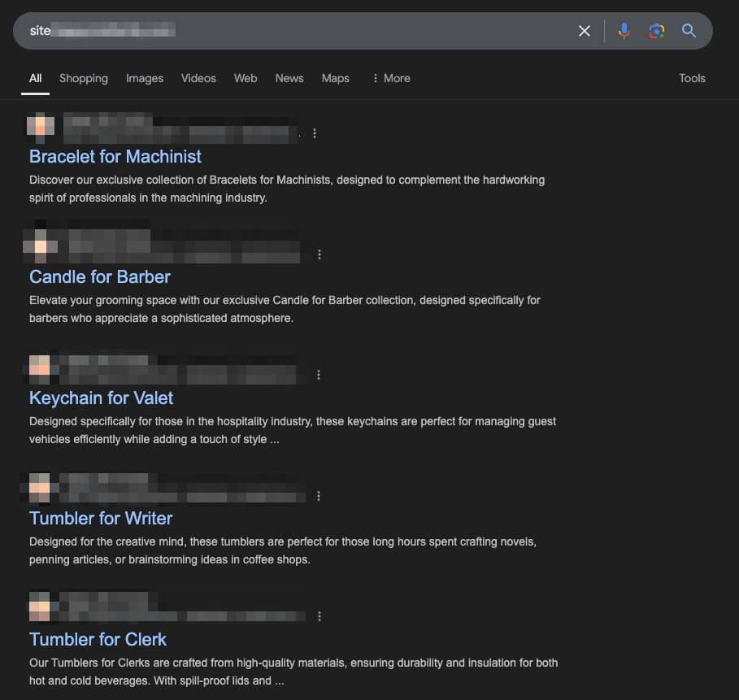Open three-dot menu for Tumbler for Writer result

(x=319, y=496)
